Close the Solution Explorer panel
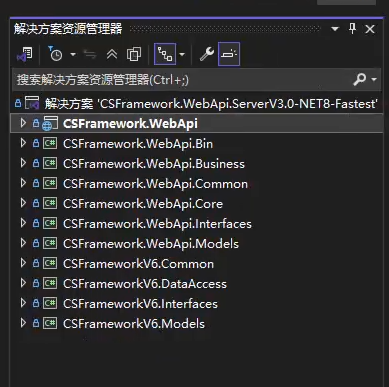Viewport: 389px width, 387px height. point(370,29)
